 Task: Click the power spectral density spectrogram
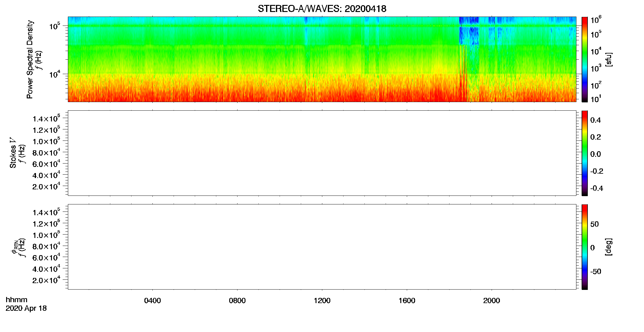coord(322,59)
